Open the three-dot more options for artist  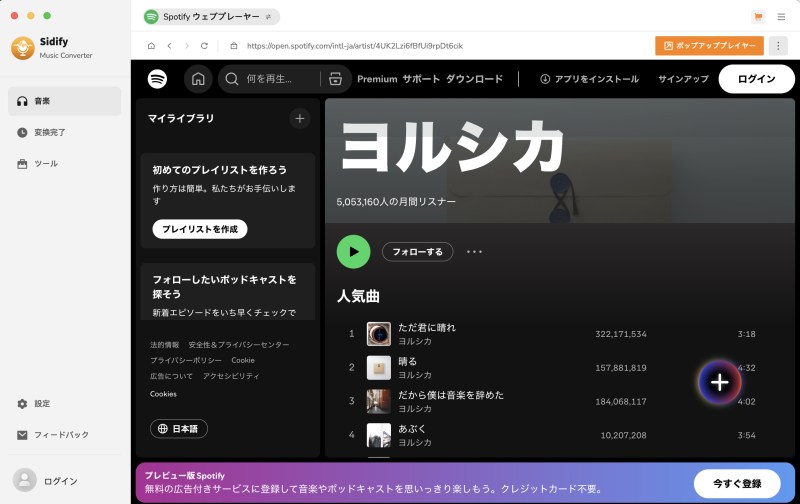(x=474, y=251)
